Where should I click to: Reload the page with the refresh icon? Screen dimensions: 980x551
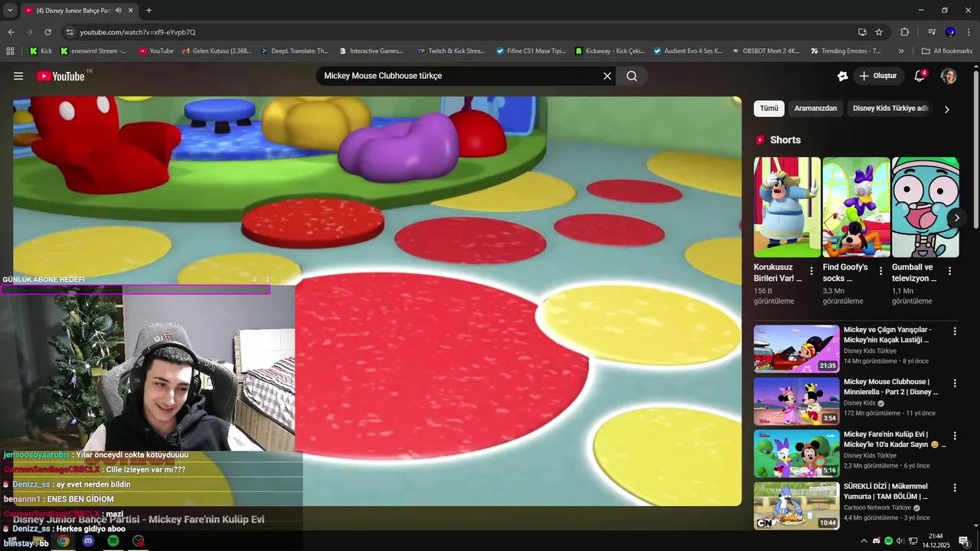point(47,32)
